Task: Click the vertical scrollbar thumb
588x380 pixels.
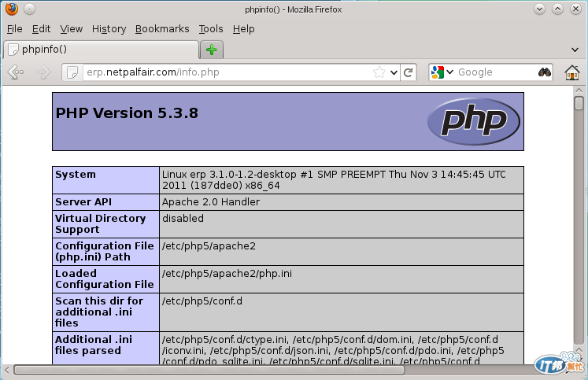Action: [579, 103]
